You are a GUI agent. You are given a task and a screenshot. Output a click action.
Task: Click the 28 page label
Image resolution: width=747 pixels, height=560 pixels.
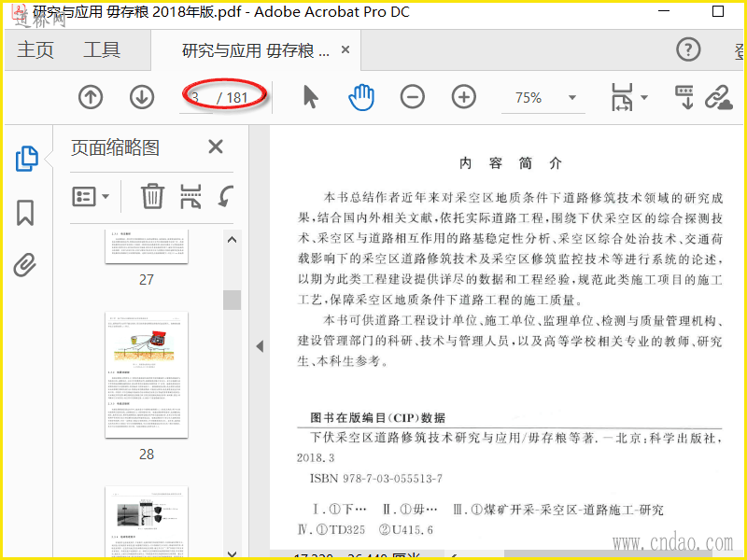point(147,455)
